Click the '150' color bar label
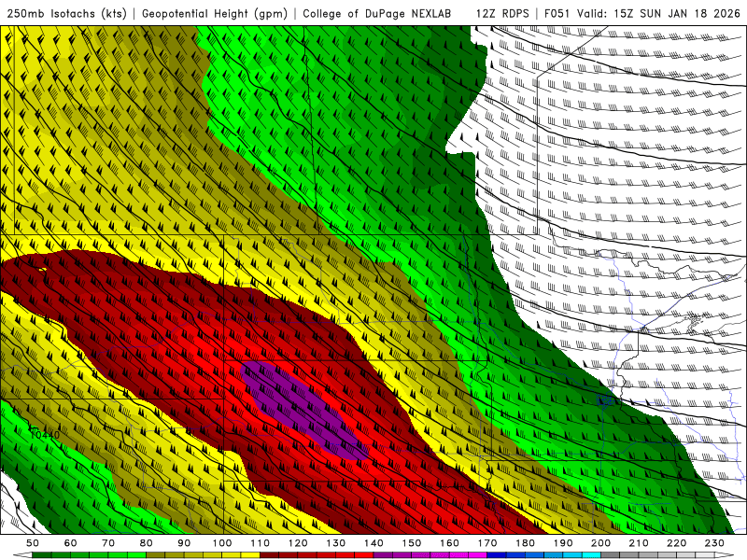 [411, 543]
